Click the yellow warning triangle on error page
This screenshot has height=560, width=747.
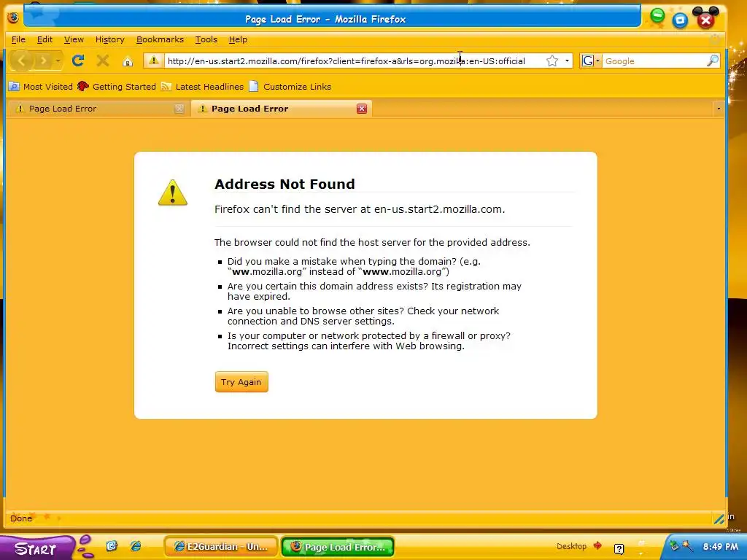point(172,192)
